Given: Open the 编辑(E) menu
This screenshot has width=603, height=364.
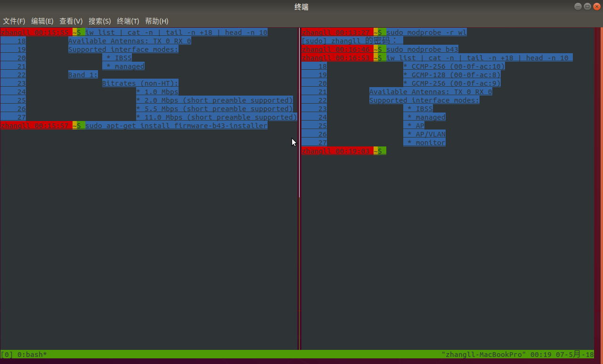Looking at the screenshot, I should (42, 21).
